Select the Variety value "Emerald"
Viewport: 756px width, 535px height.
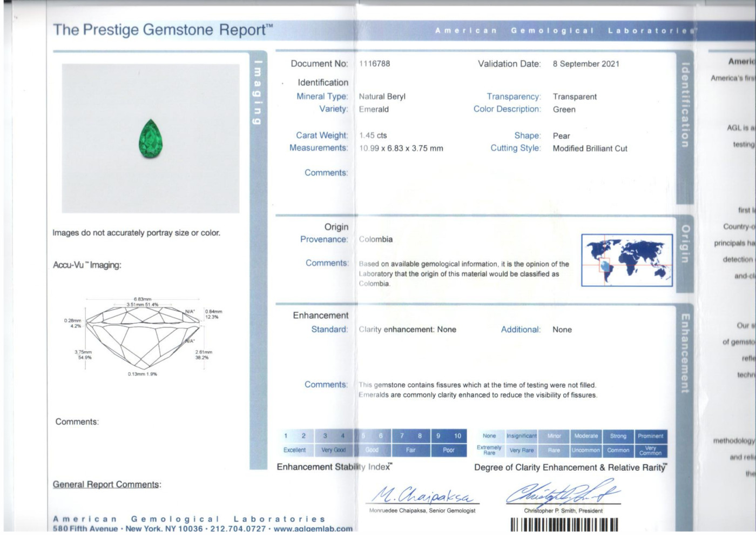tap(374, 109)
